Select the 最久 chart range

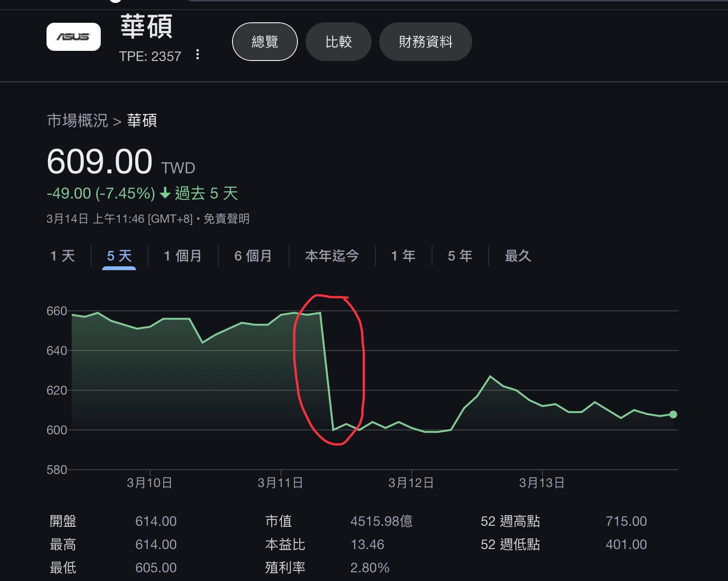click(518, 256)
